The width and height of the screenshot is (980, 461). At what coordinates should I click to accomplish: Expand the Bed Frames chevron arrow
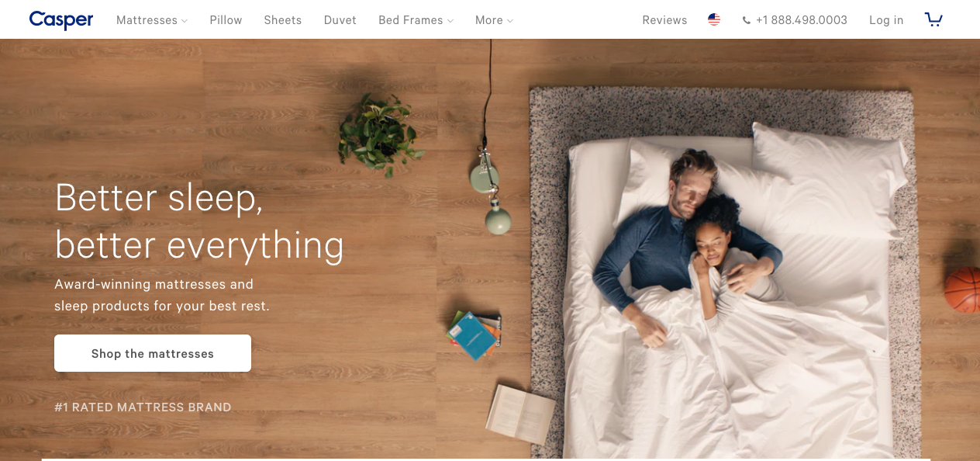click(x=451, y=21)
